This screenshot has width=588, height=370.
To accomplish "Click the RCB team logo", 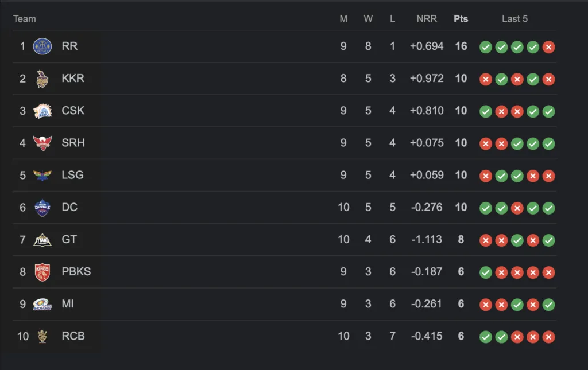I will pos(42,336).
